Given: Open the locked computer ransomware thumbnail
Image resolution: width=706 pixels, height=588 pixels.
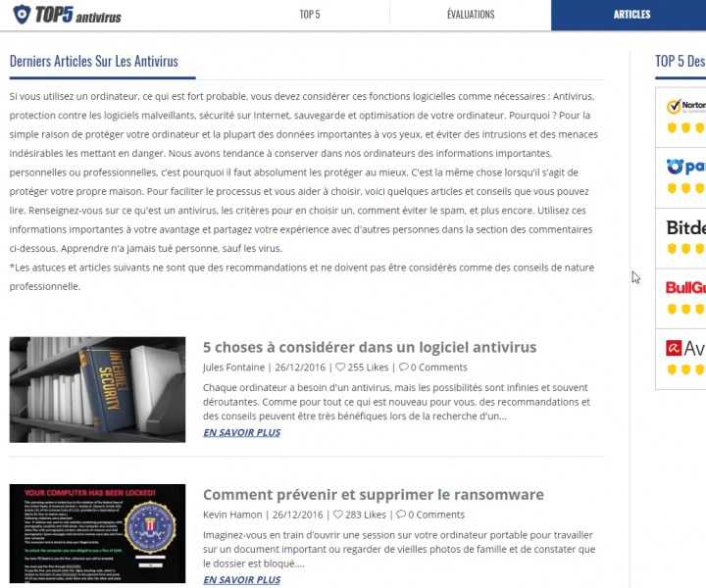Looking at the screenshot, I should click(x=97, y=534).
